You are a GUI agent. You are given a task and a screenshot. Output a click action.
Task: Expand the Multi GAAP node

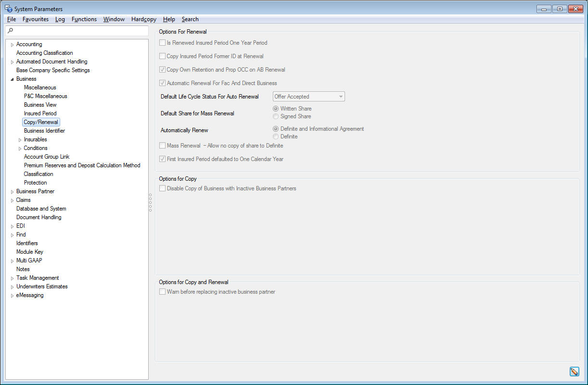click(x=12, y=261)
